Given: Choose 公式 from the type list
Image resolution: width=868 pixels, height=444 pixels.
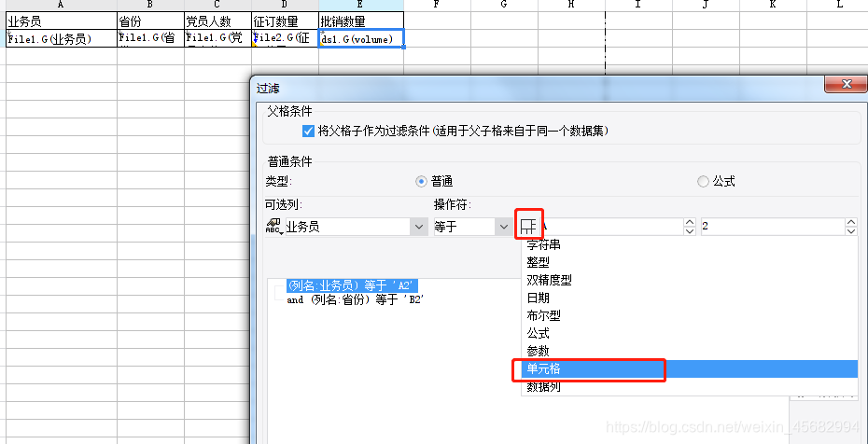Looking at the screenshot, I should pyautogui.click(x=690, y=333).
